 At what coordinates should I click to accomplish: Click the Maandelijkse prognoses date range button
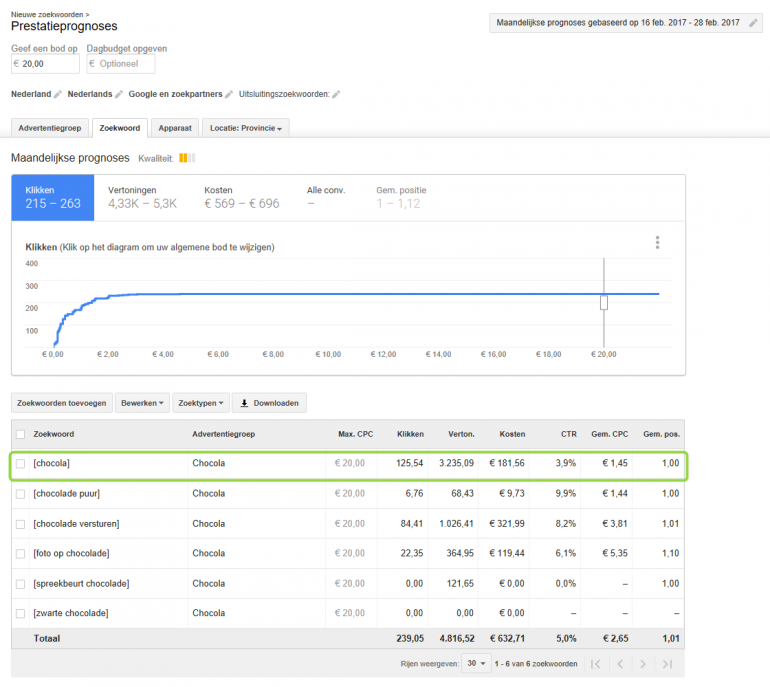click(626, 23)
